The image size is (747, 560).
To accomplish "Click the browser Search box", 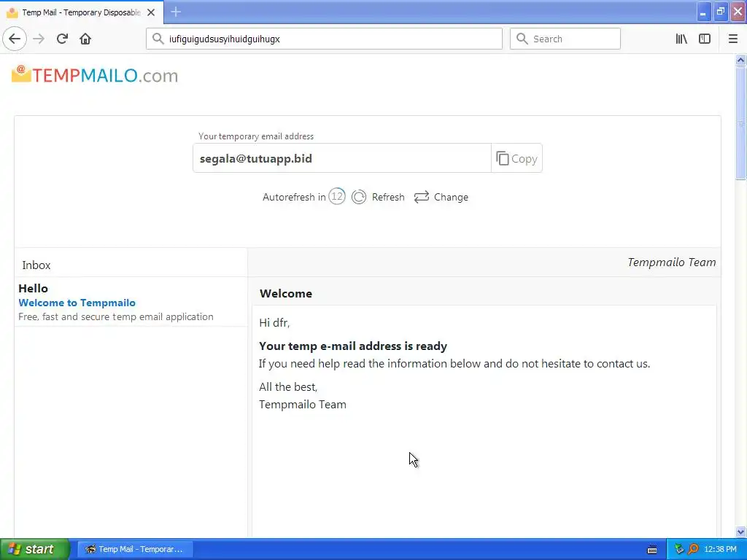I will tap(565, 39).
